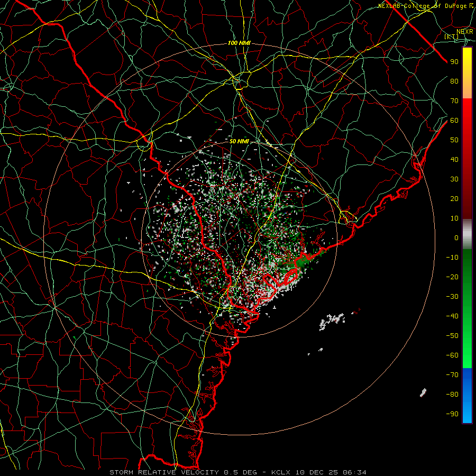The width and height of the screenshot is (476, 476).
Task: Click the "80" value on the velocity scale
Action: pos(454,81)
